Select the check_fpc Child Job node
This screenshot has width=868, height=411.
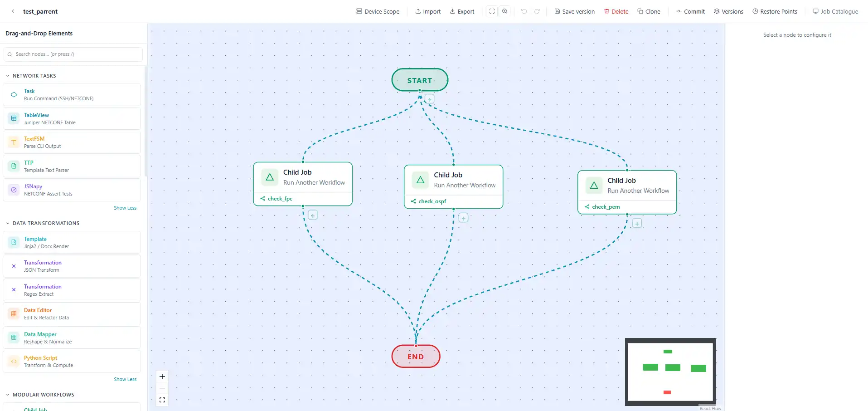coord(303,184)
